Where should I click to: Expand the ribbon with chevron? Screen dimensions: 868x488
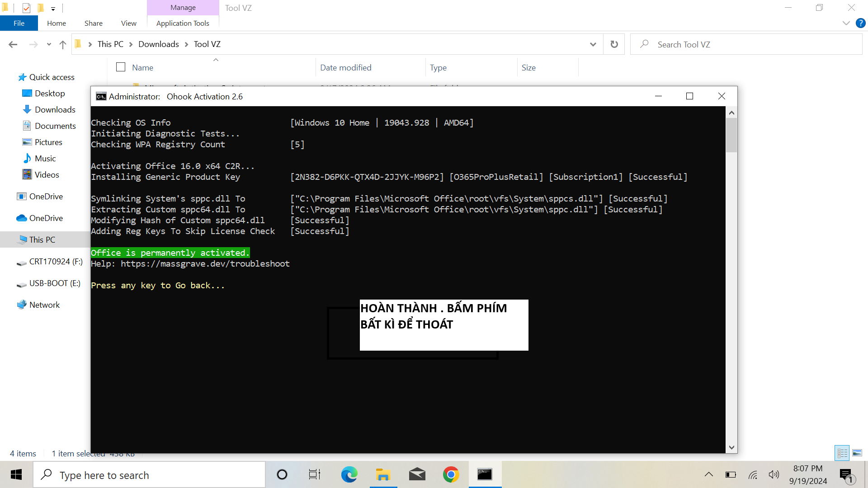click(x=846, y=23)
